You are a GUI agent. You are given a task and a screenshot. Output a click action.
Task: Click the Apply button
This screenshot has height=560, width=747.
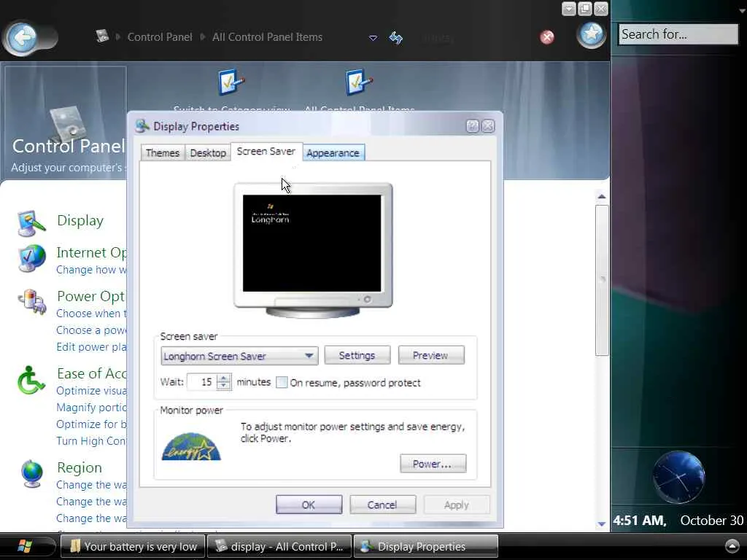457,505
